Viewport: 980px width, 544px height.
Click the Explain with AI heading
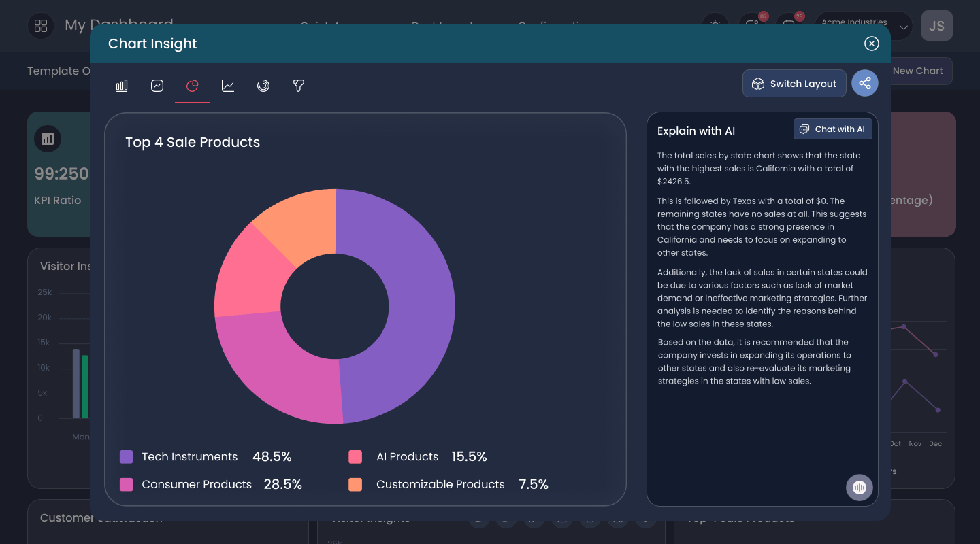coord(696,131)
